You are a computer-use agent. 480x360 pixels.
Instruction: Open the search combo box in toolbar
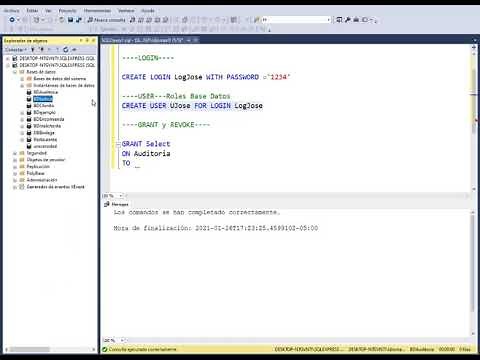pos(296,20)
